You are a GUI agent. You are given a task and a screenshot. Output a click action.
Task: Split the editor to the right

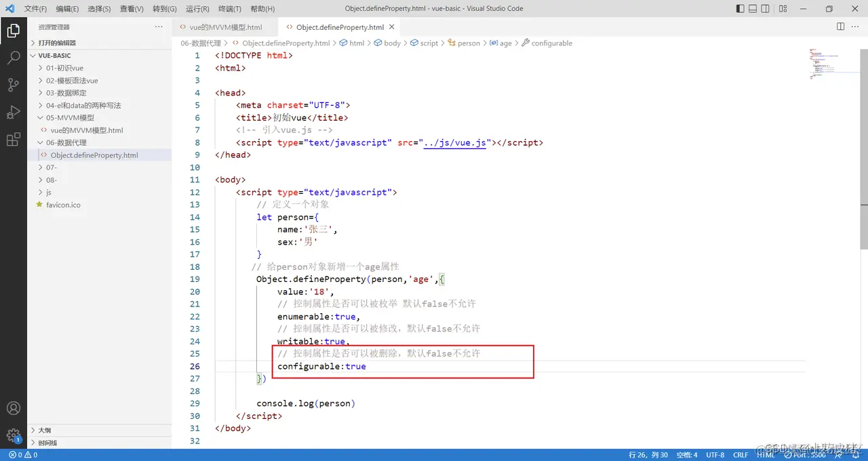coord(840,26)
